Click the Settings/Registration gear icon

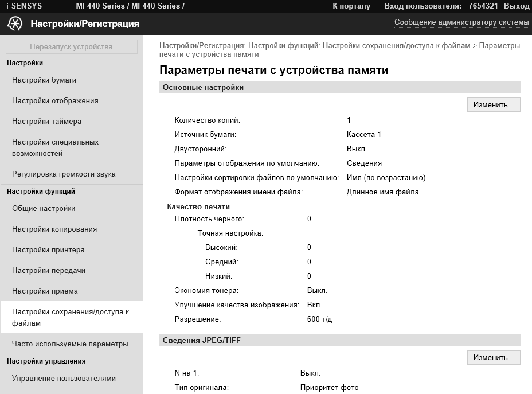14,24
